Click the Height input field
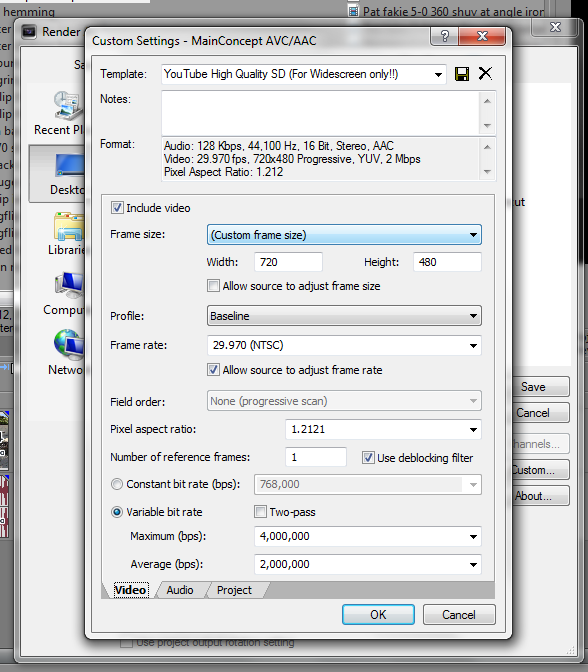The width and height of the screenshot is (588, 672). click(447, 262)
